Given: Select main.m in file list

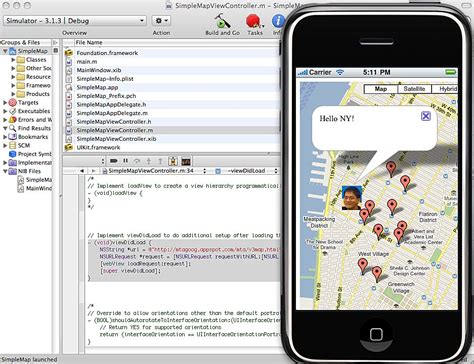Looking at the screenshot, I should [x=171, y=62].
